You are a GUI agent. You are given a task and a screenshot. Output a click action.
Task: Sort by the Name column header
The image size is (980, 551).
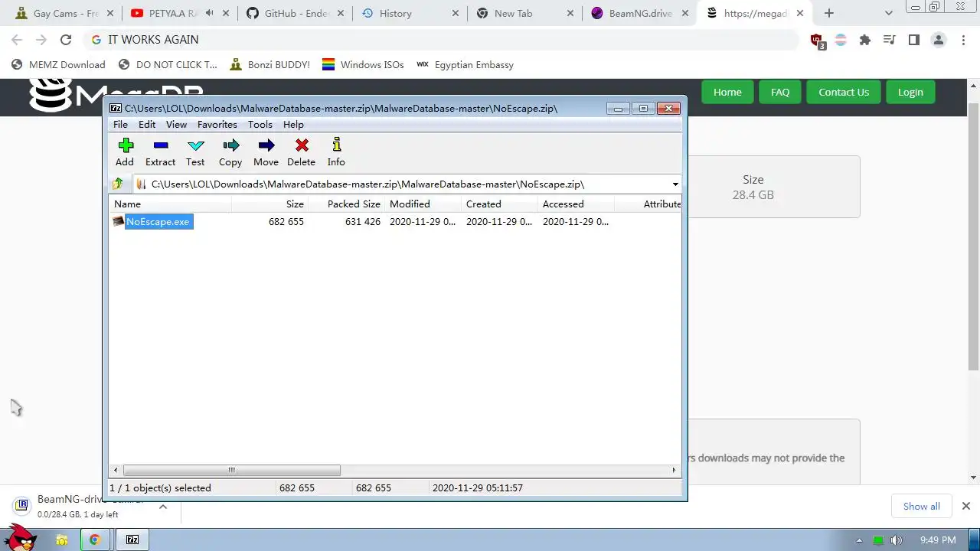[x=170, y=204]
